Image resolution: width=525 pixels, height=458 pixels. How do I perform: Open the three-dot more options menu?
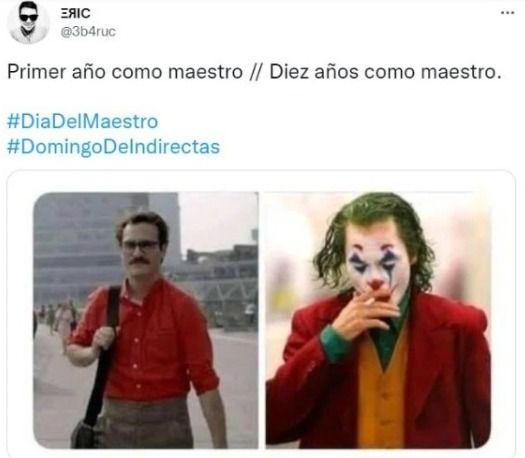507,13
